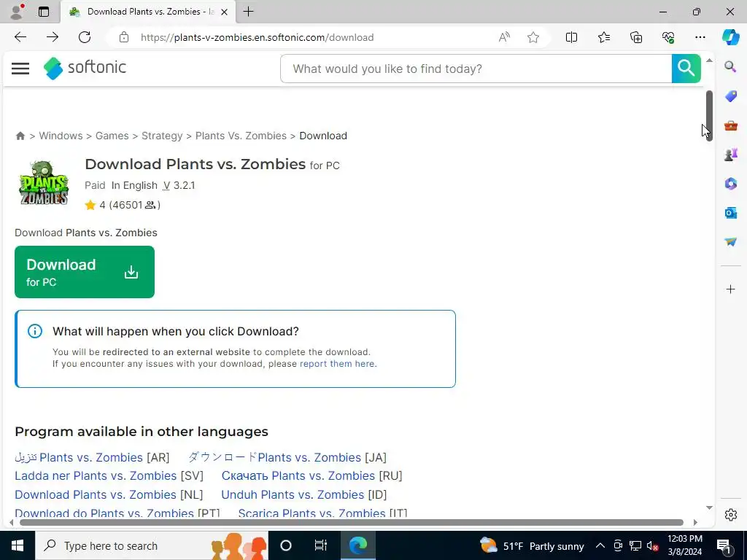Click the info icon in the download notice
Image resolution: width=747 pixels, height=560 pixels.
[35, 331]
